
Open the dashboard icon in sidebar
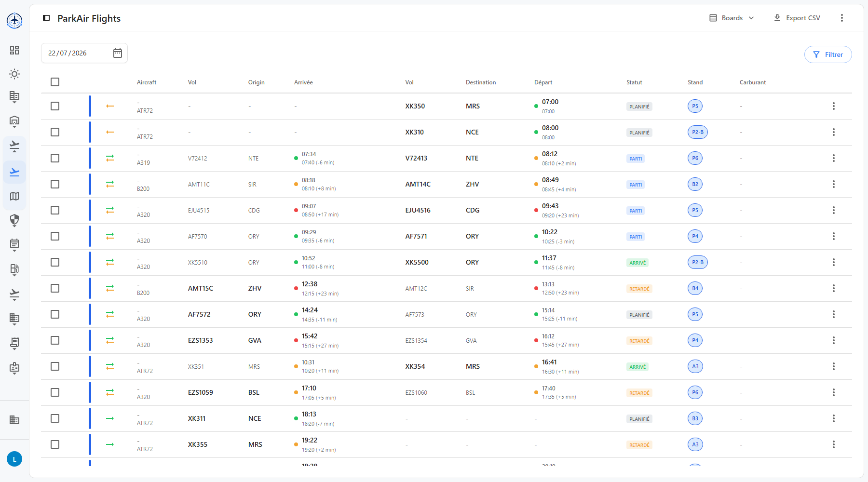click(14, 50)
